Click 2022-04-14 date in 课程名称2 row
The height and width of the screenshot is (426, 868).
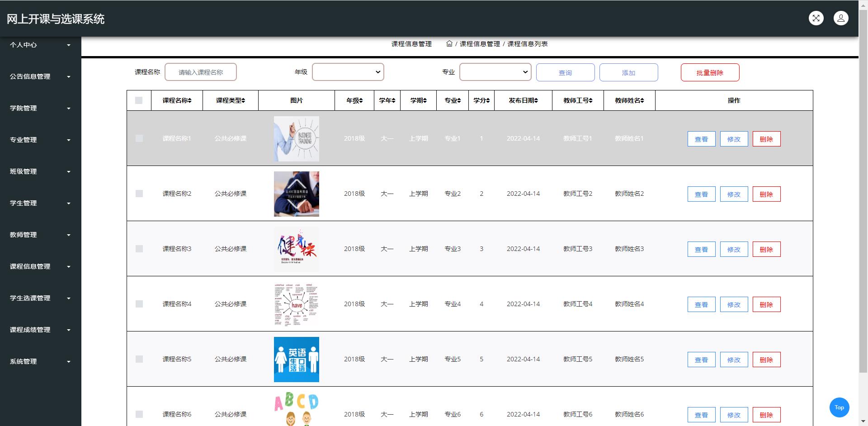point(523,194)
